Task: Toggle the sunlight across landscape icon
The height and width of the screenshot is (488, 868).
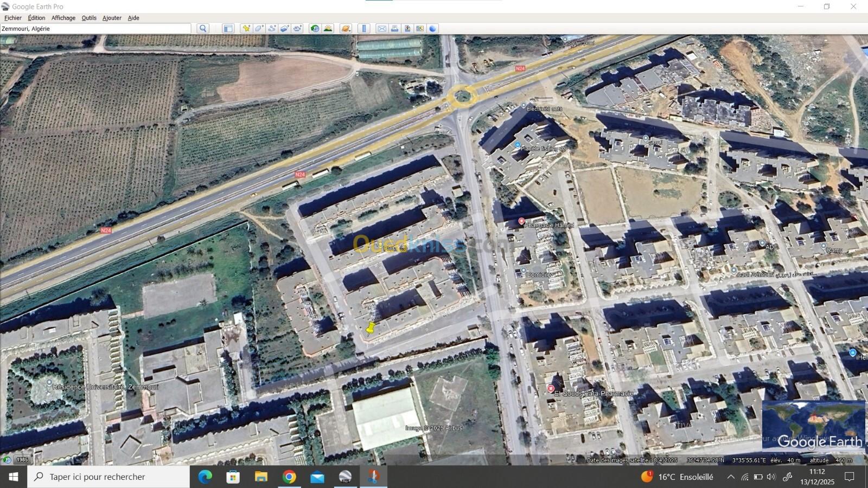Action: click(328, 29)
